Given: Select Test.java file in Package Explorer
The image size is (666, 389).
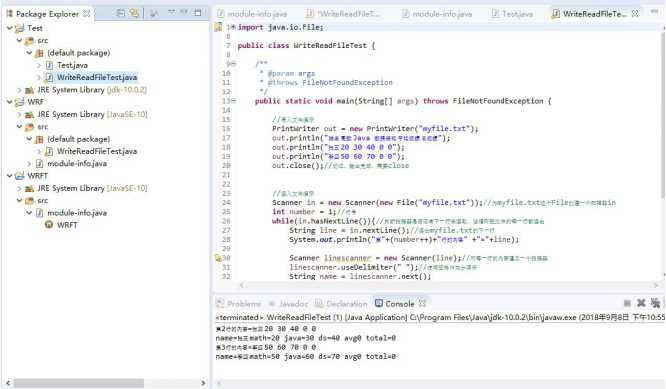Looking at the screenshot, I should (x=72, y=65).
